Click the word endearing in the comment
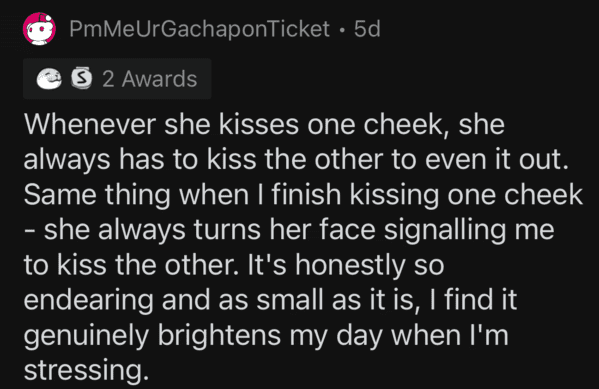This screenshot has width=599, height=389. 89,300
